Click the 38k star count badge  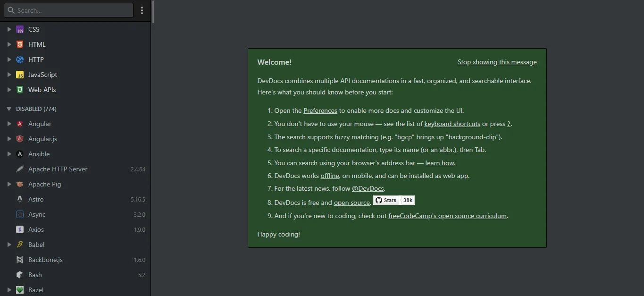coord(408,200)
